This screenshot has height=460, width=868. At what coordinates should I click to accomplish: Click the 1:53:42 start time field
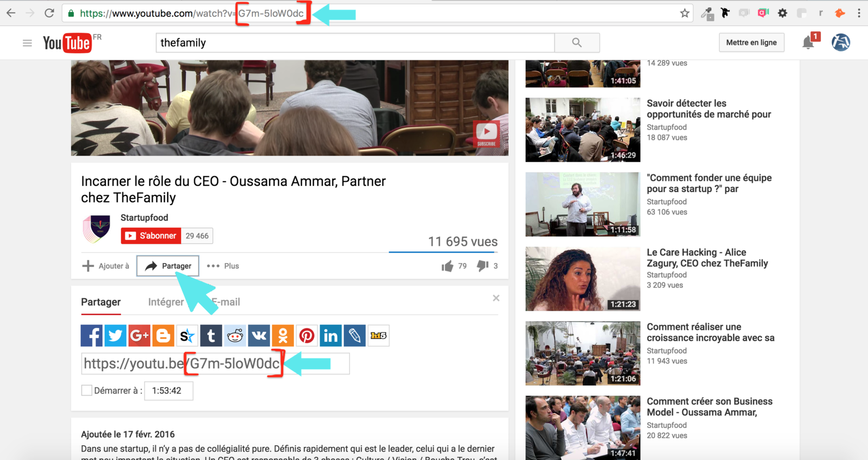169,390
